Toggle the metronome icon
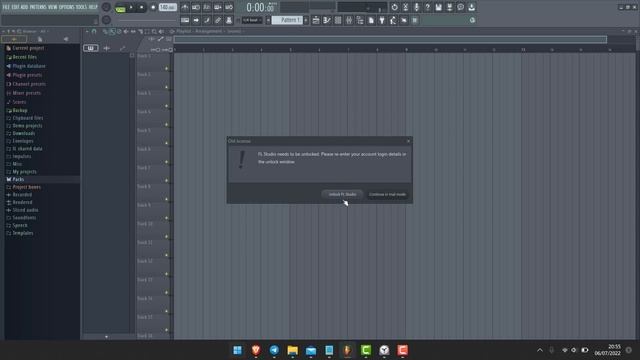The width and height of the screenshot is (640, 360). coord(185,7)
